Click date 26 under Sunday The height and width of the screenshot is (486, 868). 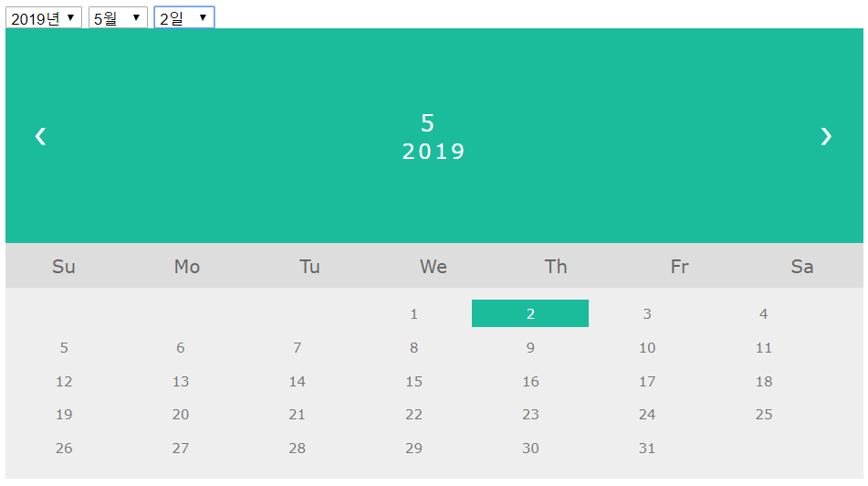[x=64, y=448]
